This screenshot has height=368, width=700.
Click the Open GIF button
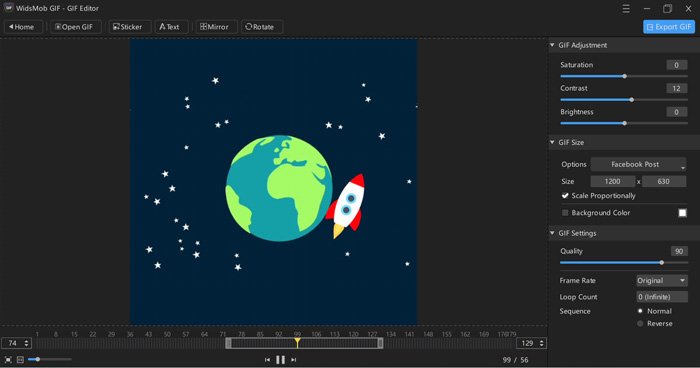click(x=75, y=27)
